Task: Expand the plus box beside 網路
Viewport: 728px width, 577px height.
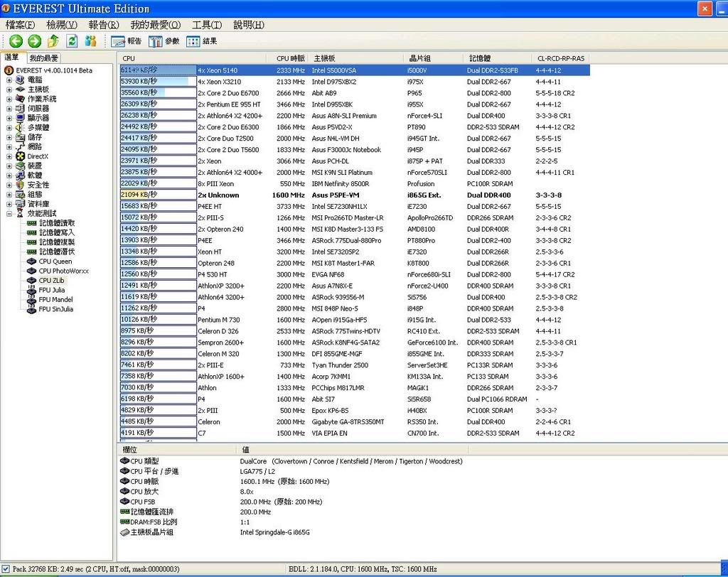Action: [9, 146]
